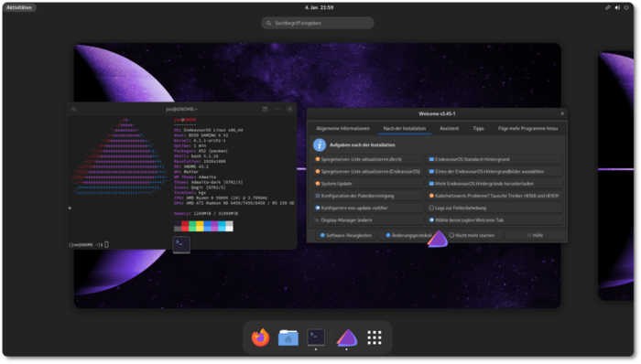Click the System Update button
The height and width of the screenshot is (364, 641).
[367, 184]
